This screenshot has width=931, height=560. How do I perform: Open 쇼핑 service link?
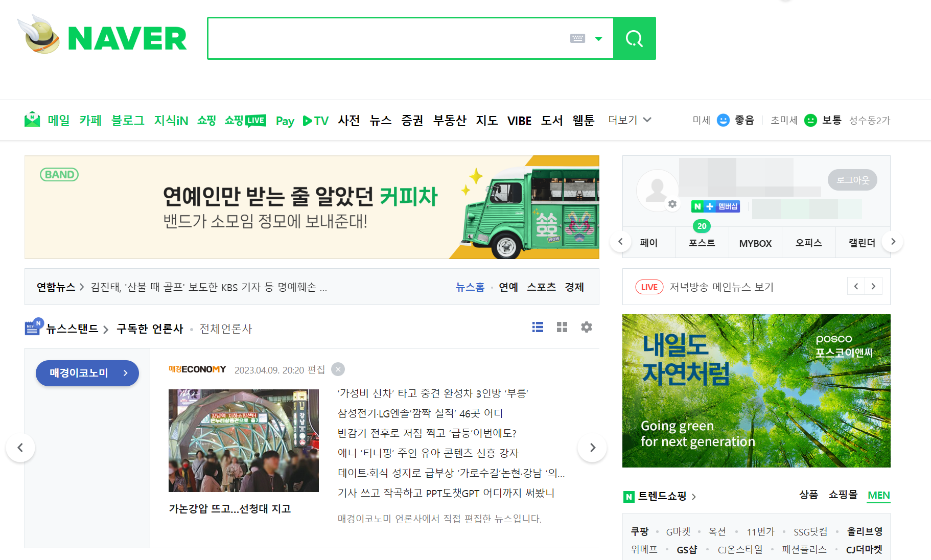206,121
